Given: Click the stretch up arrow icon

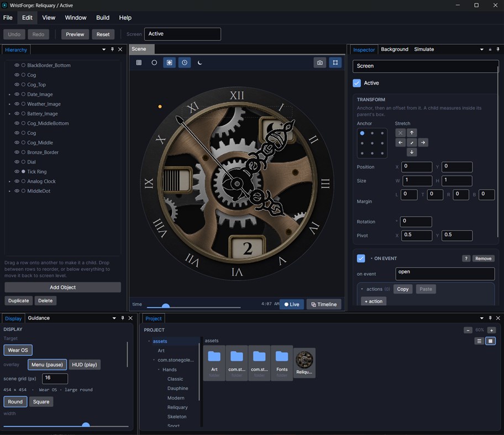Looking at the screenshot, I should [x=412, y=133].
